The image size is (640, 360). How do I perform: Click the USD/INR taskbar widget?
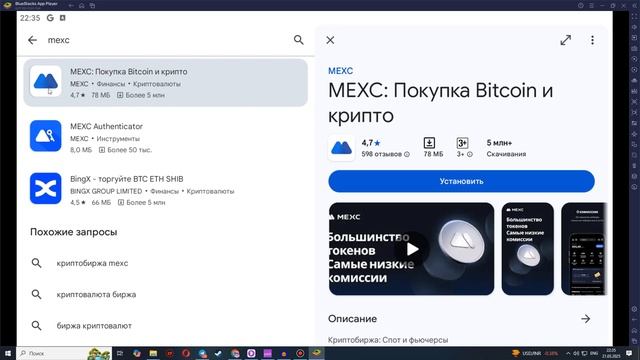click(x=536, y=353)
